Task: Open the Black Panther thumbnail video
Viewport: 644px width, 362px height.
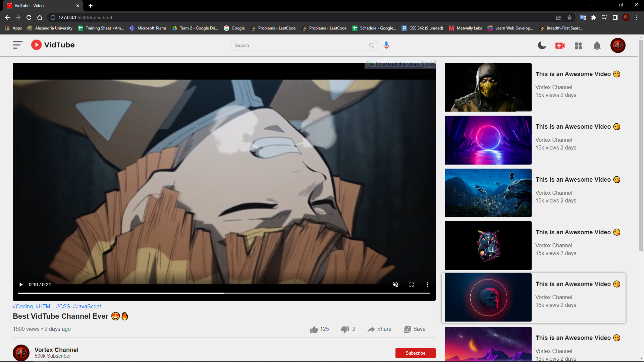Action: (x=488, y=193)
